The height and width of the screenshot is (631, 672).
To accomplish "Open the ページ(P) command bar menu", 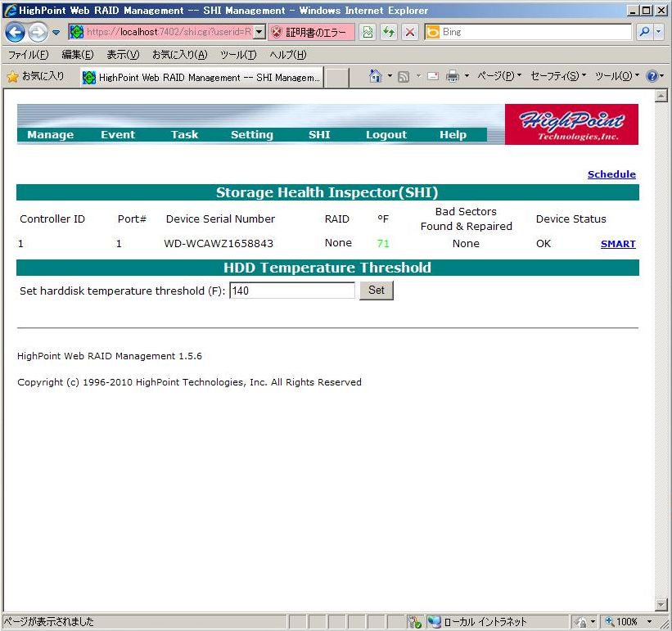I will (499, 76).
